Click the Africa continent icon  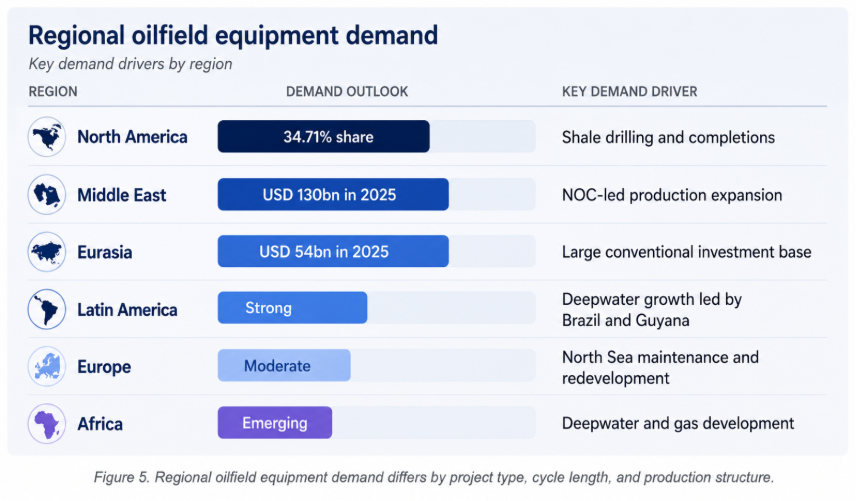click(x=46, y=424)
